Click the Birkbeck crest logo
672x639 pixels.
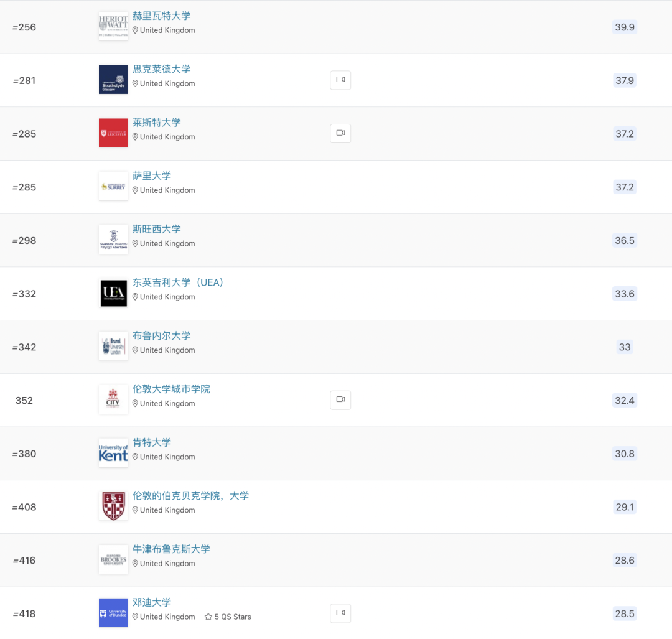(113, 506)
